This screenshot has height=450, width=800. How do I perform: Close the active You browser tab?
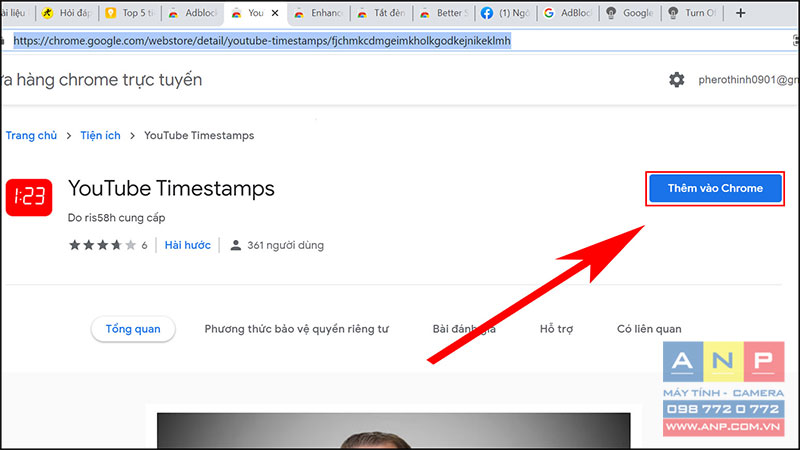tap(275, 13)
